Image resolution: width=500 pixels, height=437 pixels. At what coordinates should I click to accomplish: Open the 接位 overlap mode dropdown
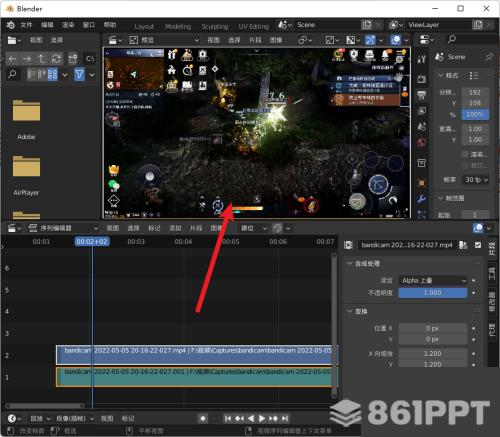253,228
